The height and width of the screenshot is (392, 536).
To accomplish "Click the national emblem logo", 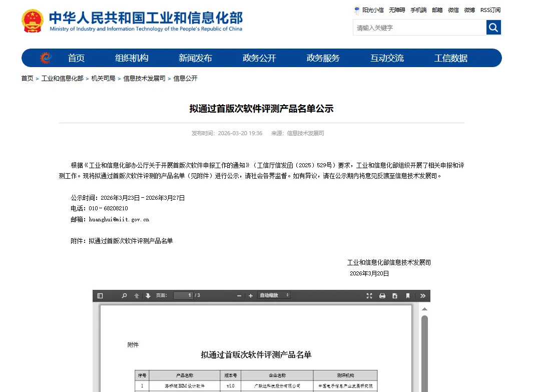I will (x=33, y=21).
